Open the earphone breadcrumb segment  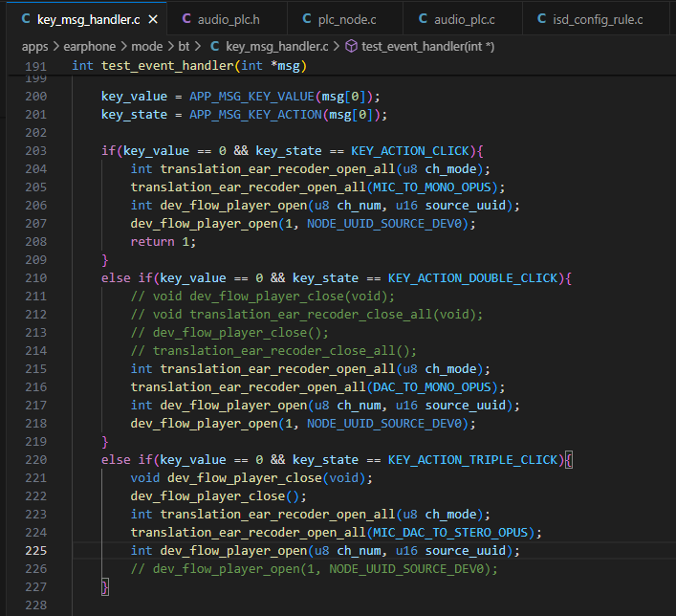(90, 47)
